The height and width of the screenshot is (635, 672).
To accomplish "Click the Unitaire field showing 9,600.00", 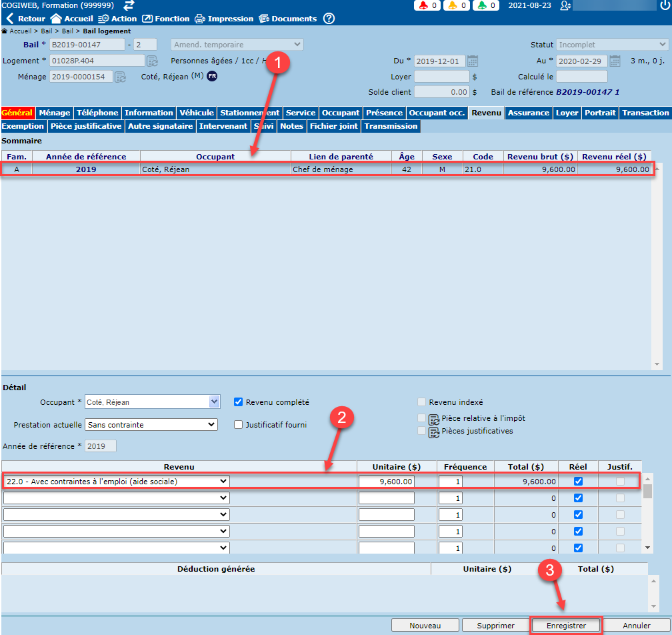I will (x=387, y=481).
